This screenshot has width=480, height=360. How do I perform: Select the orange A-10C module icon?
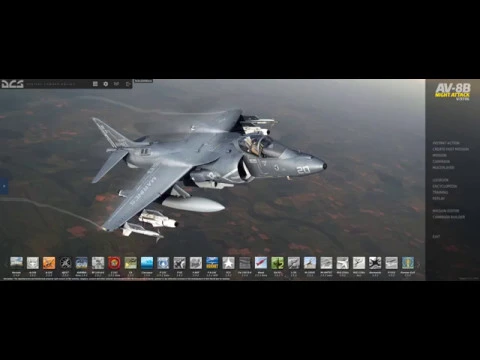49,263
